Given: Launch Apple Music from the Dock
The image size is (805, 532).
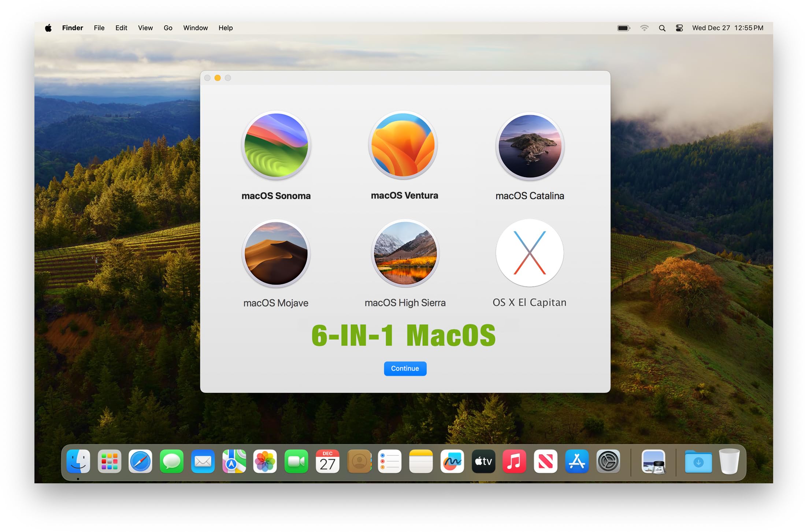Looking at the screenshot, I should (515, 462).
